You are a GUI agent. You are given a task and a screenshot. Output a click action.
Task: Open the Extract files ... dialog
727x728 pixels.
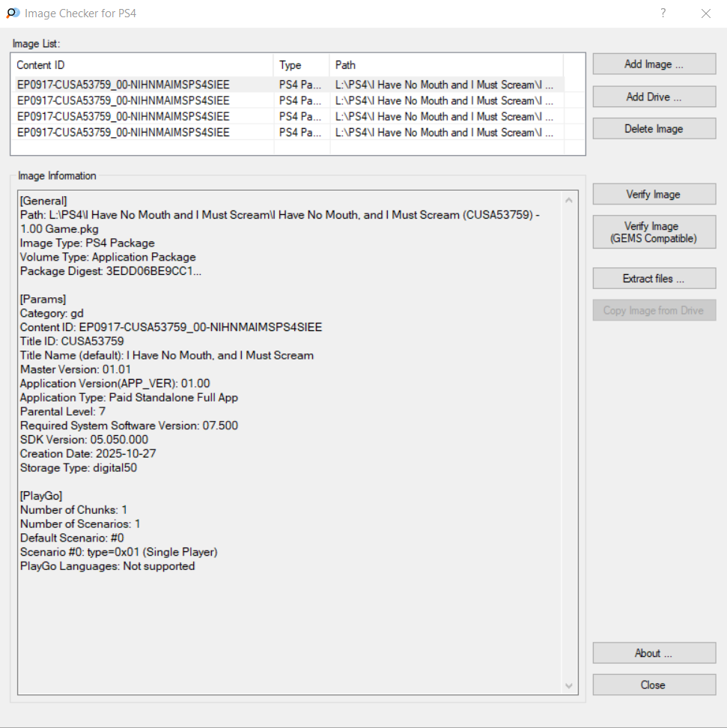[x=654, y=279]
